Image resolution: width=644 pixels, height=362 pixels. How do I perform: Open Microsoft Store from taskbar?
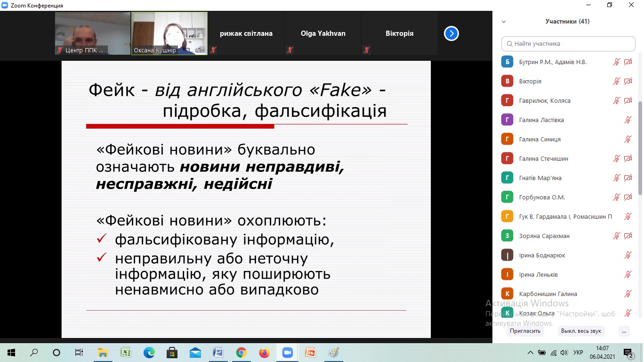click(172, 353)
